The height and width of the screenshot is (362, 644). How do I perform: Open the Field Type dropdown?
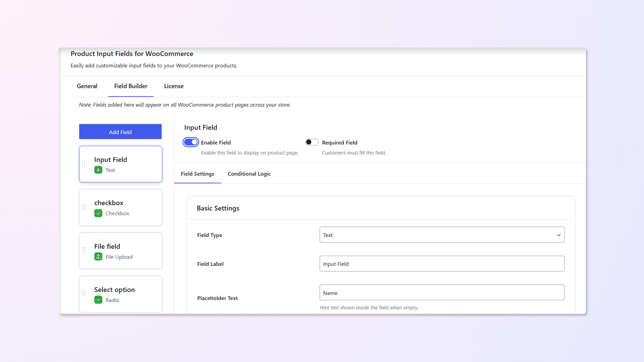(x=436, y=235)
